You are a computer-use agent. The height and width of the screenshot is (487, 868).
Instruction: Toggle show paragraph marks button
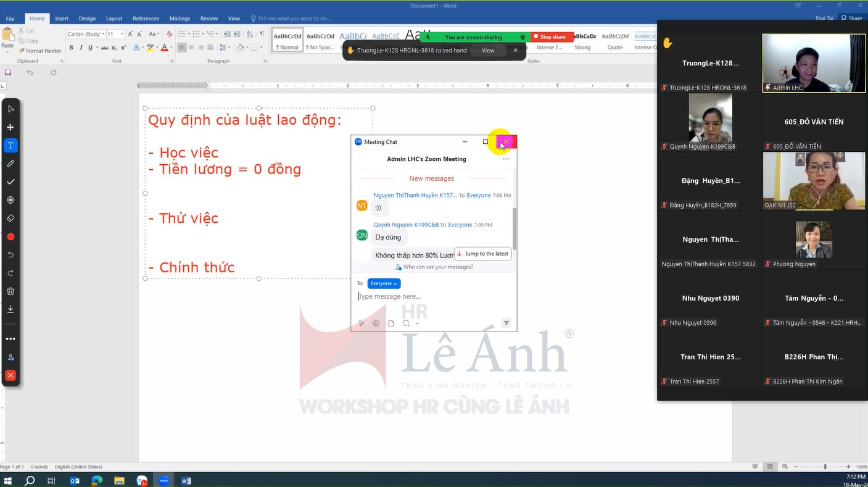(262, 34)
